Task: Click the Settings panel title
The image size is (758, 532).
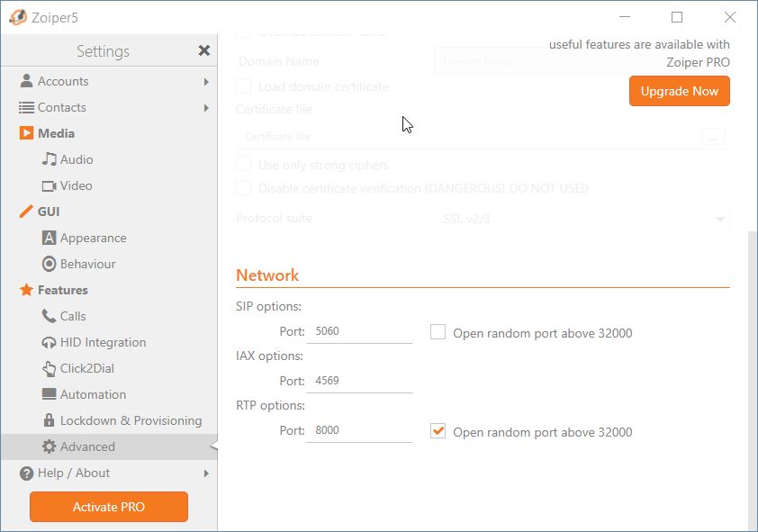Action: (103, 51)
